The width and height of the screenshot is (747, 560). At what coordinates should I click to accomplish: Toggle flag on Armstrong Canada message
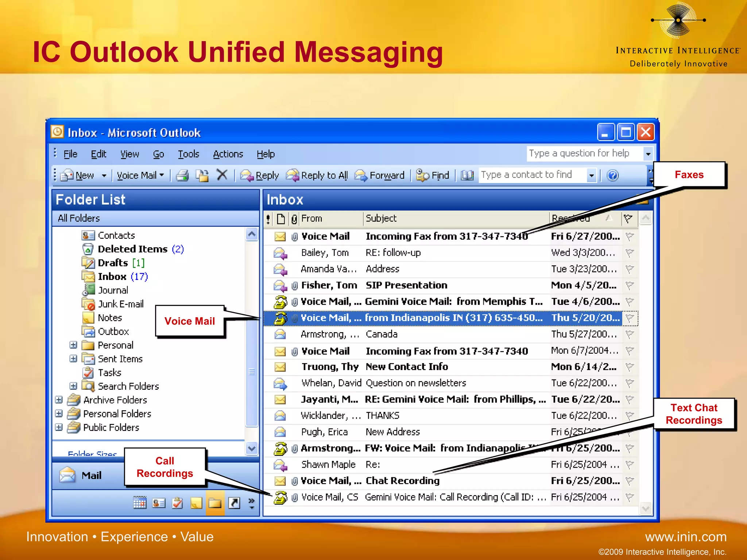pos(630,334)
